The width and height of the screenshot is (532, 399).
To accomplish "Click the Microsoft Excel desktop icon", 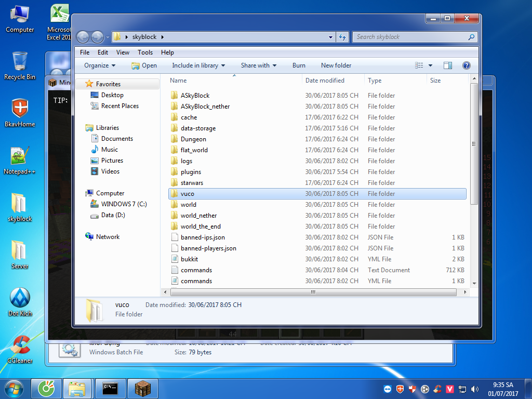I will point(60,22).
